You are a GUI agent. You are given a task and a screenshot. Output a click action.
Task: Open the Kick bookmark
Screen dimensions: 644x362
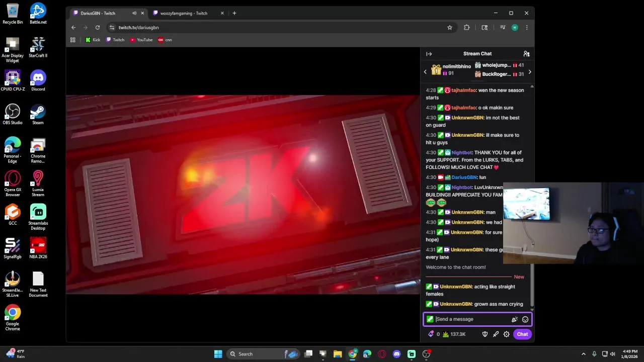pos(93,40)
